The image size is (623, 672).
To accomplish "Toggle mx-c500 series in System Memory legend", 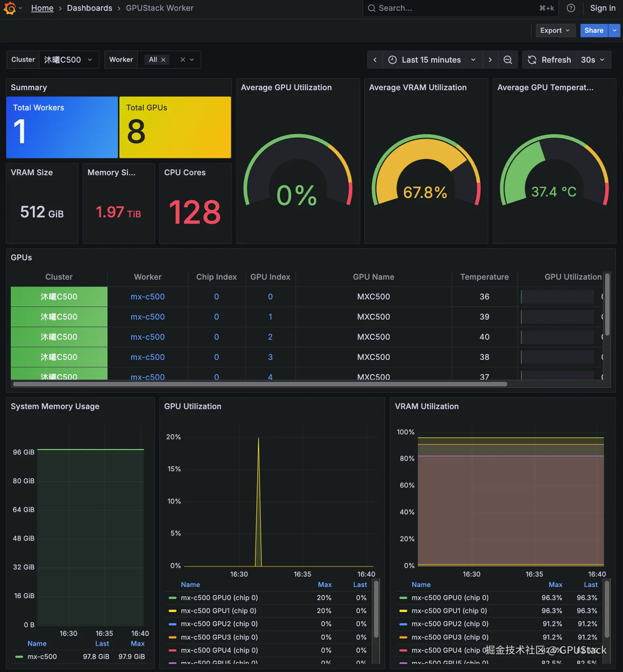I will (42, 656).
